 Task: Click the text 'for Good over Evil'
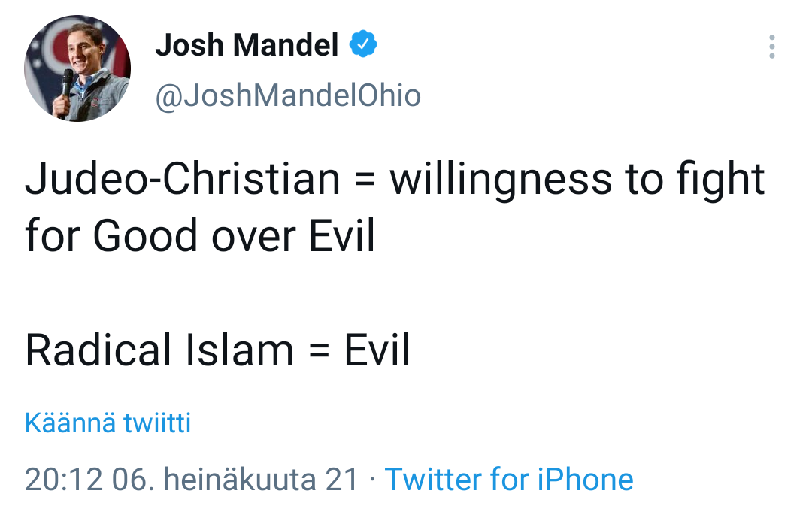pos(200,235)
